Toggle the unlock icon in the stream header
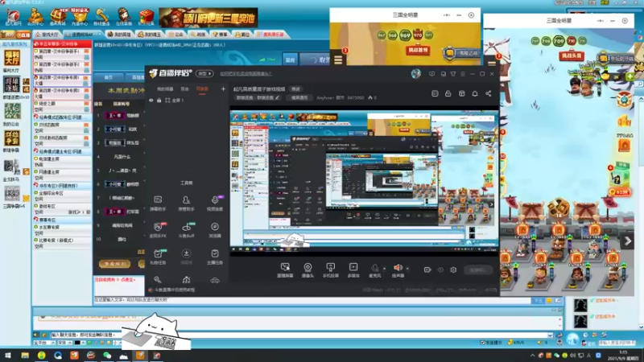Image resolution: width=644 pixels, height=362 pixels. coord(448,93)
